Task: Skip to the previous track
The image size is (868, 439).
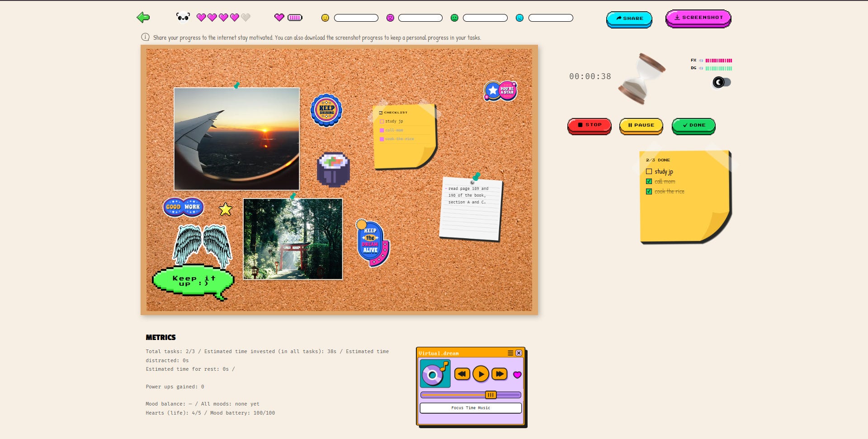Action: tap(462, 374)
